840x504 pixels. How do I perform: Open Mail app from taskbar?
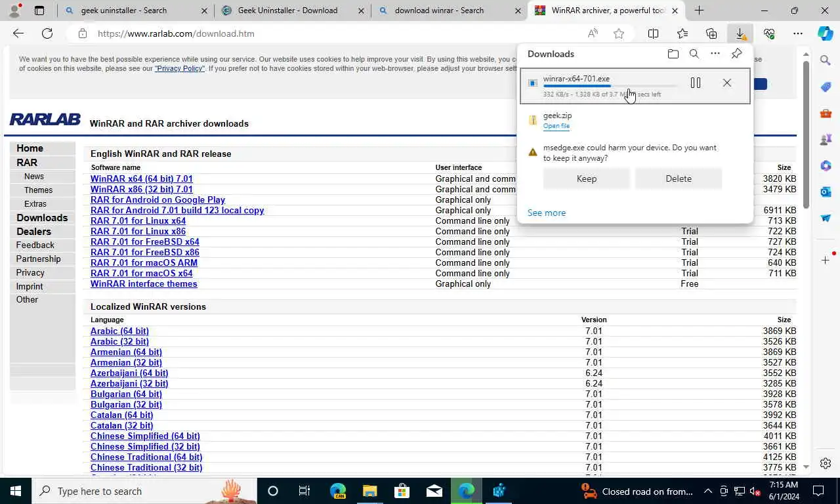click(x=434, y=491)
